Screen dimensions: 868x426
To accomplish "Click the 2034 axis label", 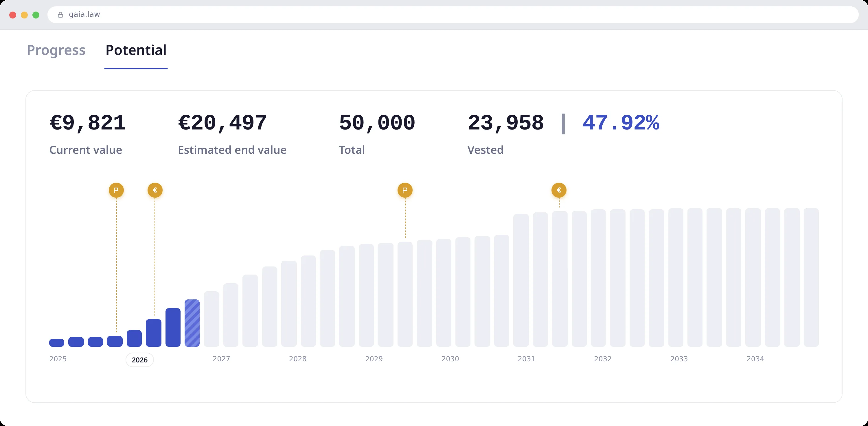I will coord(755,359).
